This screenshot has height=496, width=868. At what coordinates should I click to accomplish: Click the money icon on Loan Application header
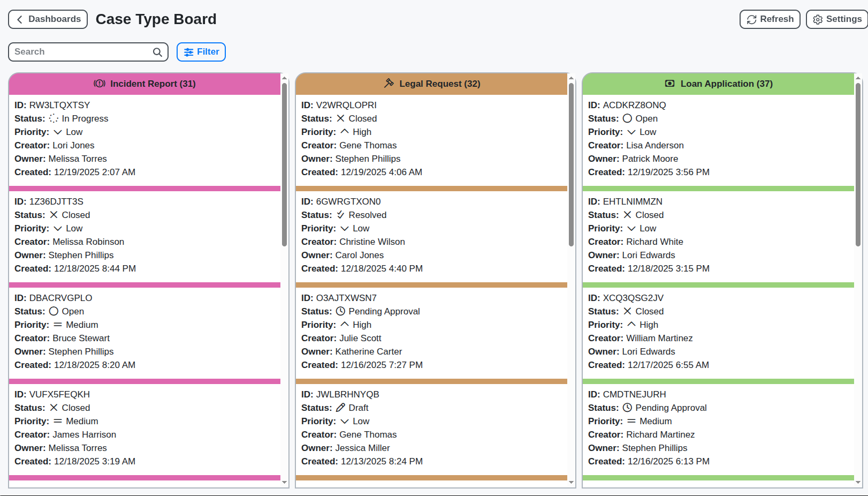click(x=670, y=84)
